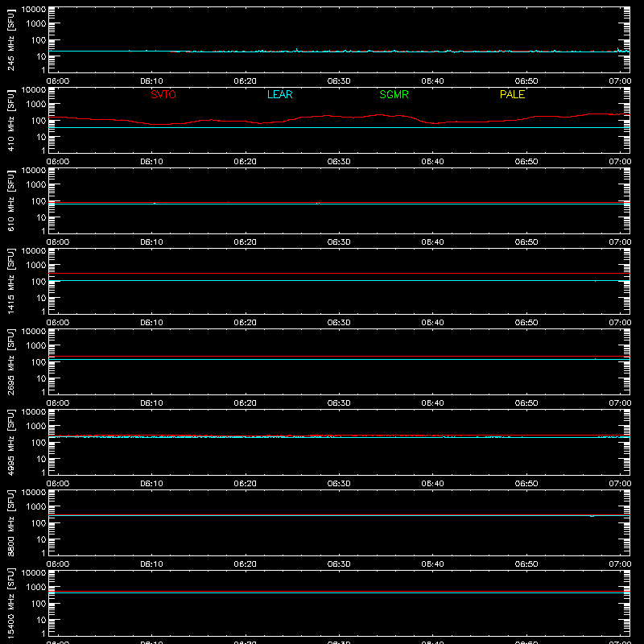The image size is (644, 644).
Task: Select the 4995 MHz [SFU] axis title
Action: tap(10, 442)
